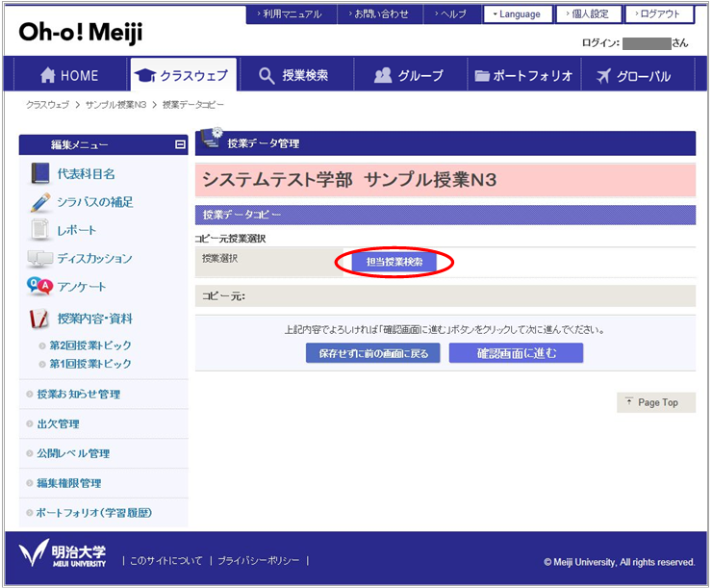Click the graduation cap icon on クラスウェブ

145,75
